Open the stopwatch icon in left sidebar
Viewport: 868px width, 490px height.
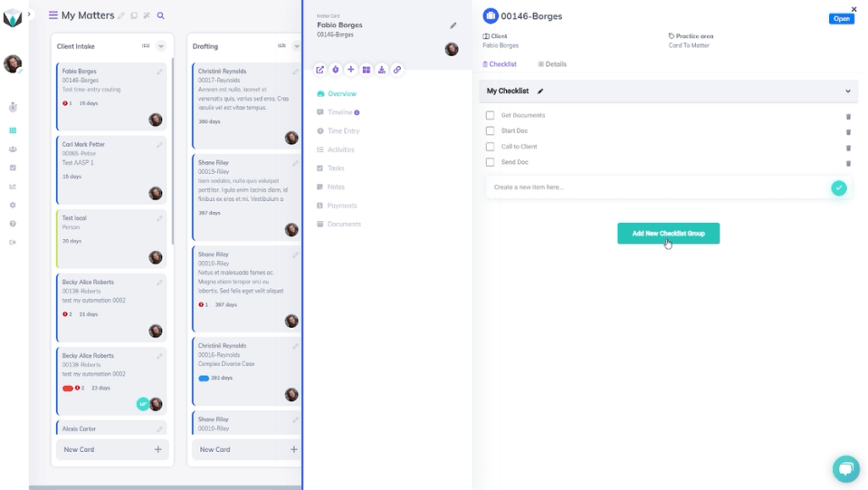[13, 108]
